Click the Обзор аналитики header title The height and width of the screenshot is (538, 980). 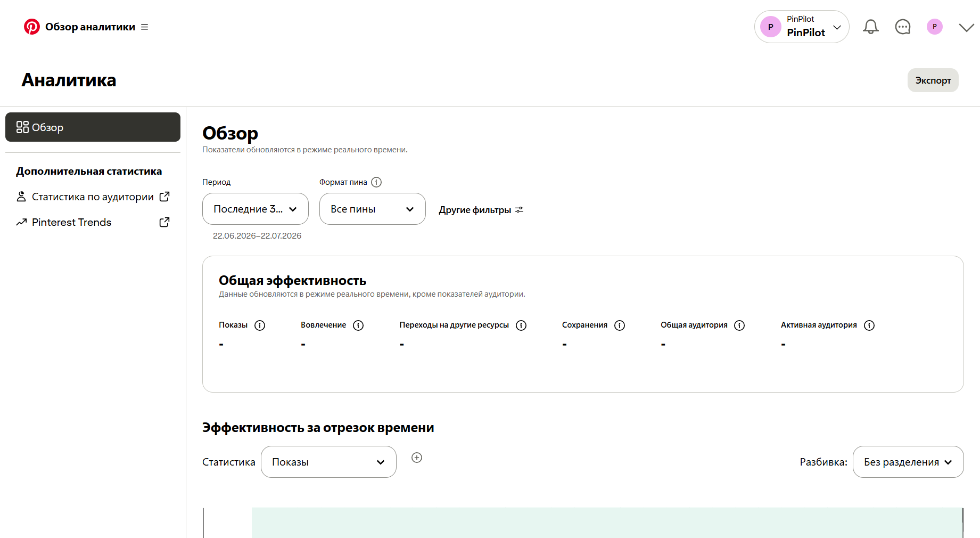pos(90,27)
